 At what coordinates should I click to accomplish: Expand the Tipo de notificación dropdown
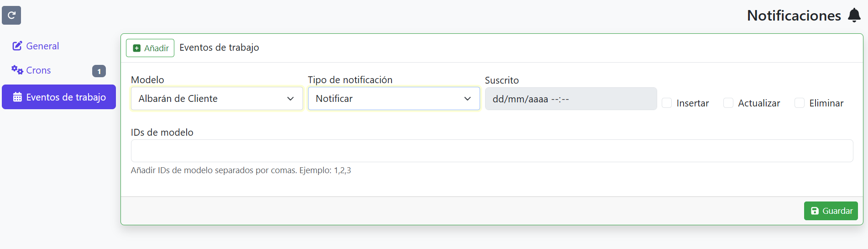394,99
